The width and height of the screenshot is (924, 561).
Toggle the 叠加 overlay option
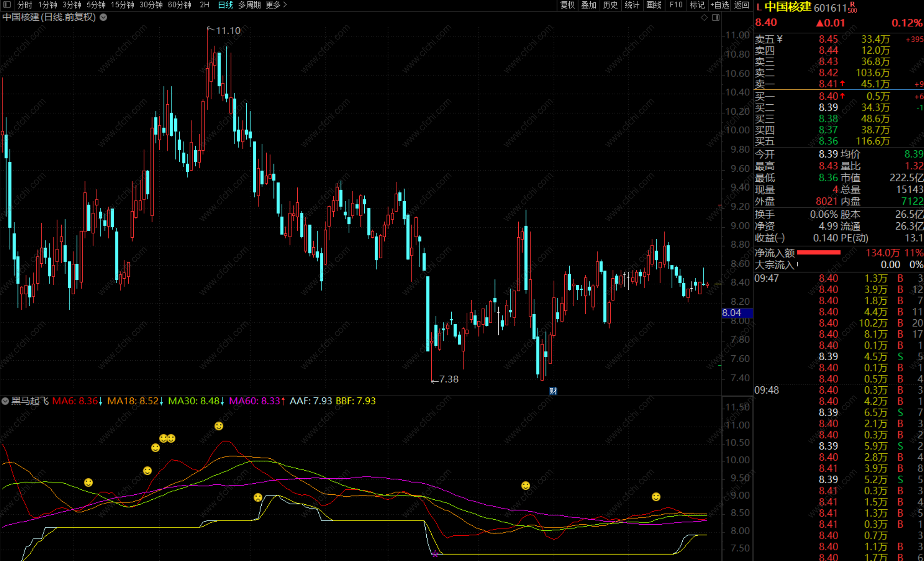click(x=589, y=5)
